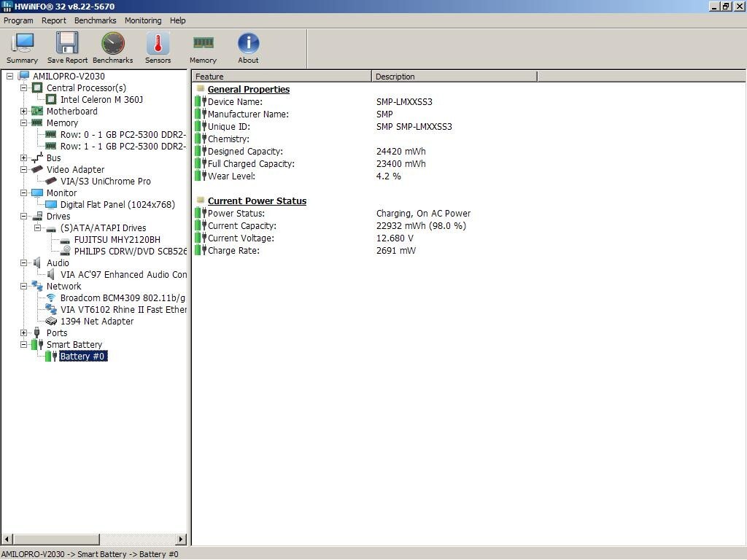This screenshot has width=747, height=560.
Task: Open the Memory chip toolbar icon
Action: tap(204, 43)
